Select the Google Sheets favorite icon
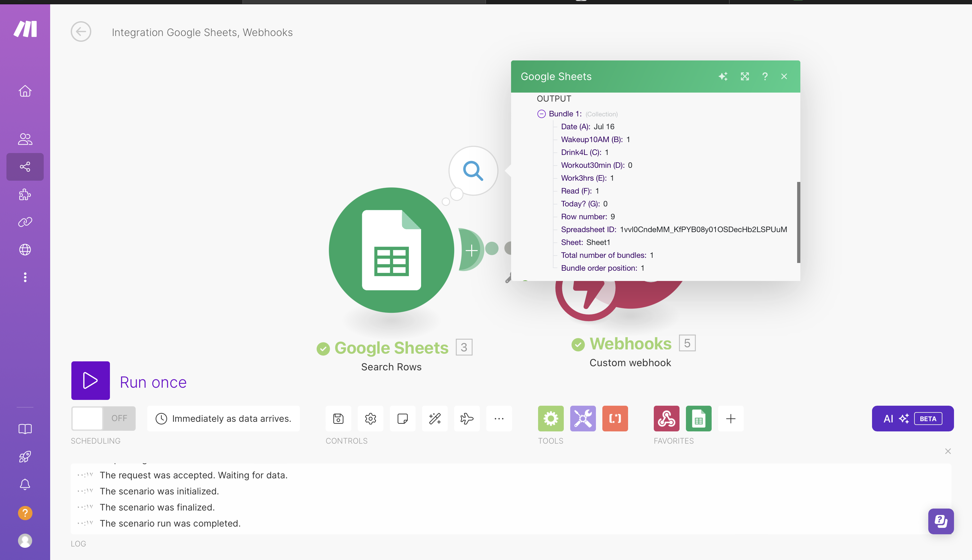 pos(699,419)
